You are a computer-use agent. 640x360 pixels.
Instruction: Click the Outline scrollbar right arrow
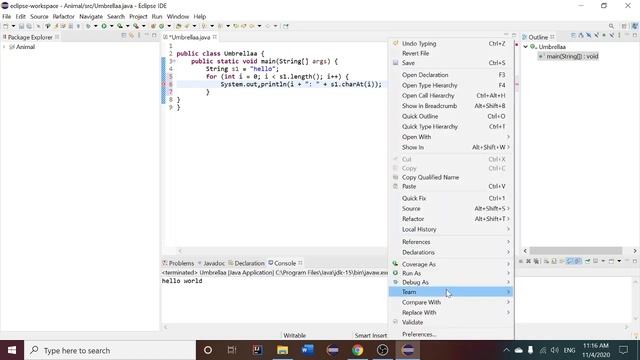[x=635, y=250]
